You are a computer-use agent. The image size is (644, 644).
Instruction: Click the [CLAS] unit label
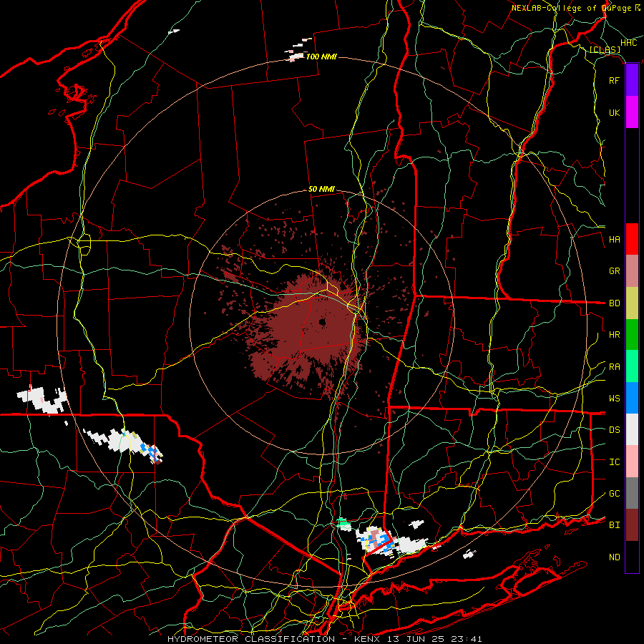coord(605,49)
